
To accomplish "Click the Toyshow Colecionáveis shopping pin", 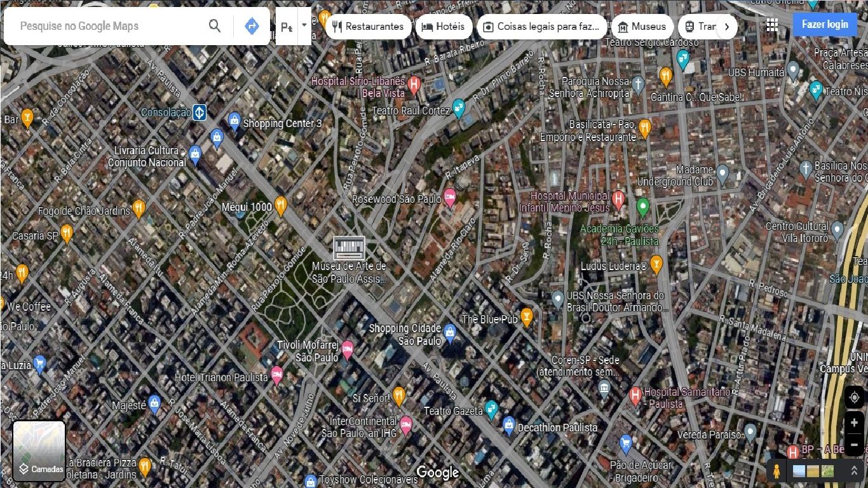I will (x=310, y=481).
